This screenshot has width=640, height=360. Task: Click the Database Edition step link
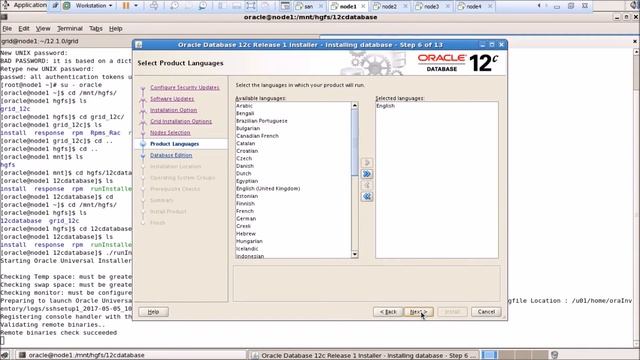(171, 155)
